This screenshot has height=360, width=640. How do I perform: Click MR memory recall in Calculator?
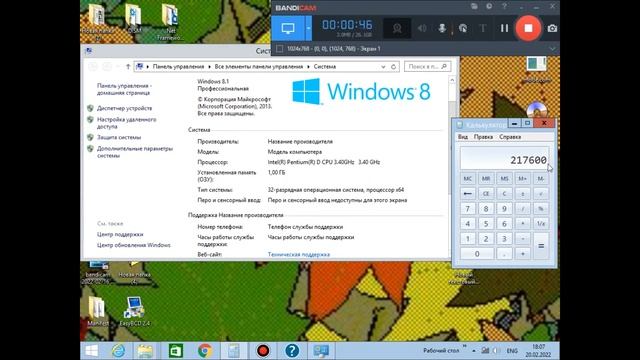pyautogui.click(x=486, y=179)
